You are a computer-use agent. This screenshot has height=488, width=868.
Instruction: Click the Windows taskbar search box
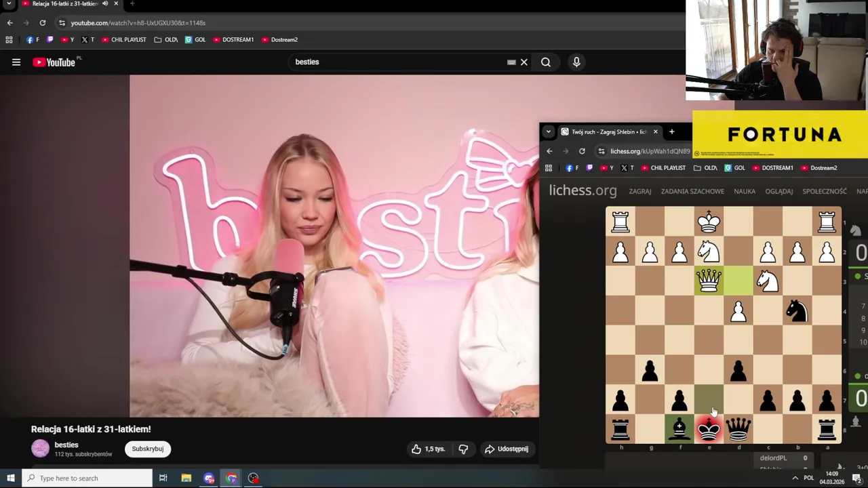pos(87,479)
